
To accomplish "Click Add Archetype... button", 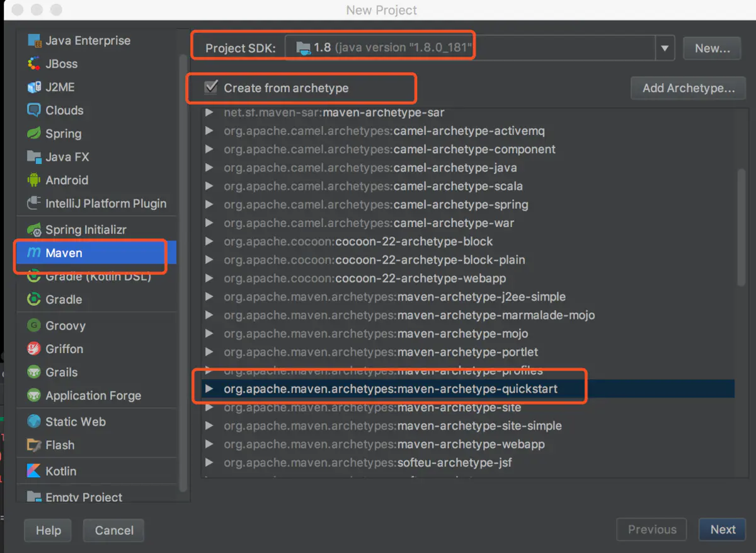I will click(x=689, y=88).
